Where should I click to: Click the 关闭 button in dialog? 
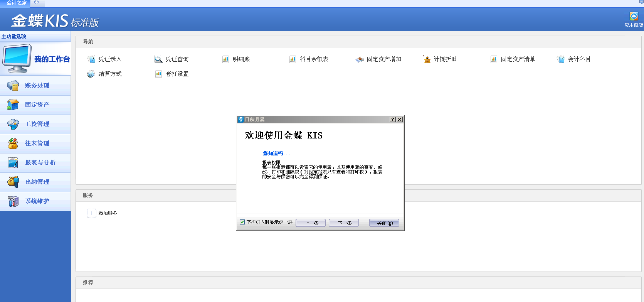pyautogui.click(x=384, y=223)
